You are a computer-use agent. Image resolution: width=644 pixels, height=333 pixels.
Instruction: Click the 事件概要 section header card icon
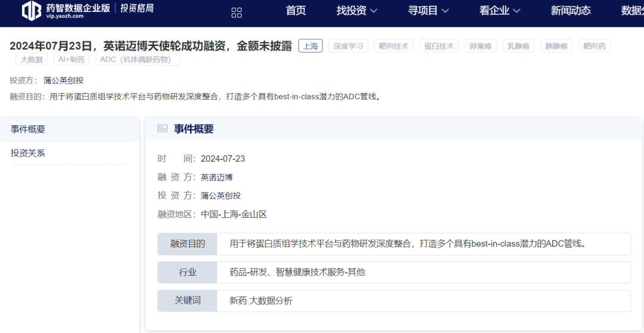click(162, 129)
